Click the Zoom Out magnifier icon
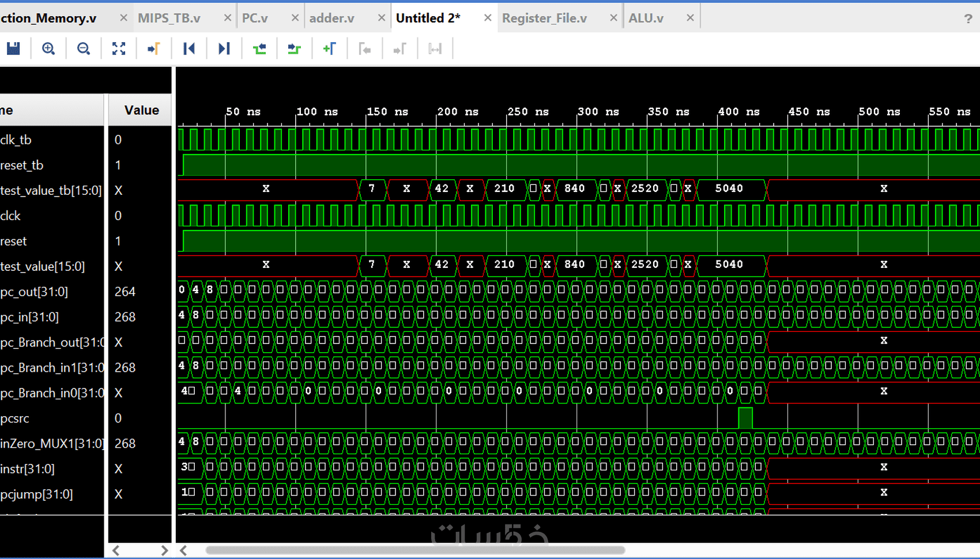The width and height of the screenshot is (980, 559). coord(84,48)
